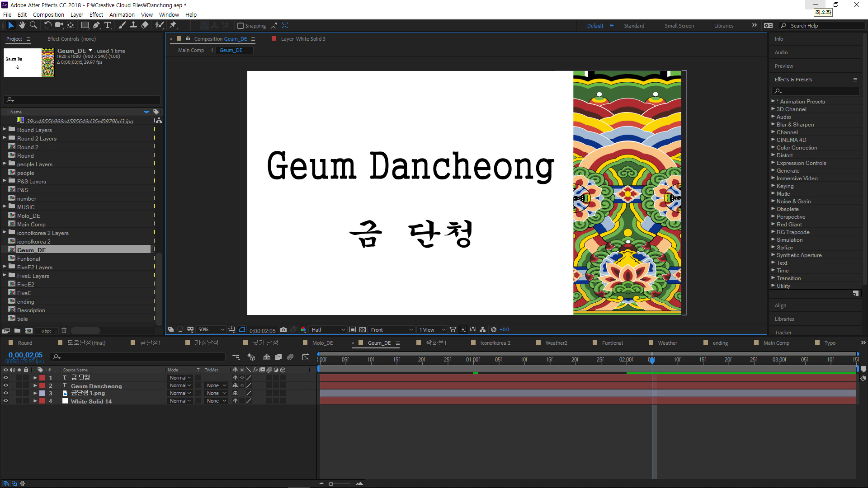Switch to the Molo_DE timeline tab

coord(322,343)
